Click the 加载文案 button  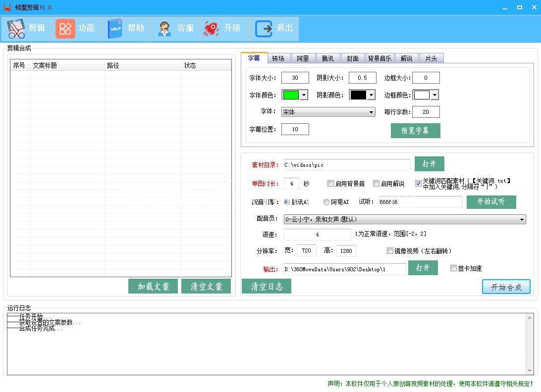[153, 286]
